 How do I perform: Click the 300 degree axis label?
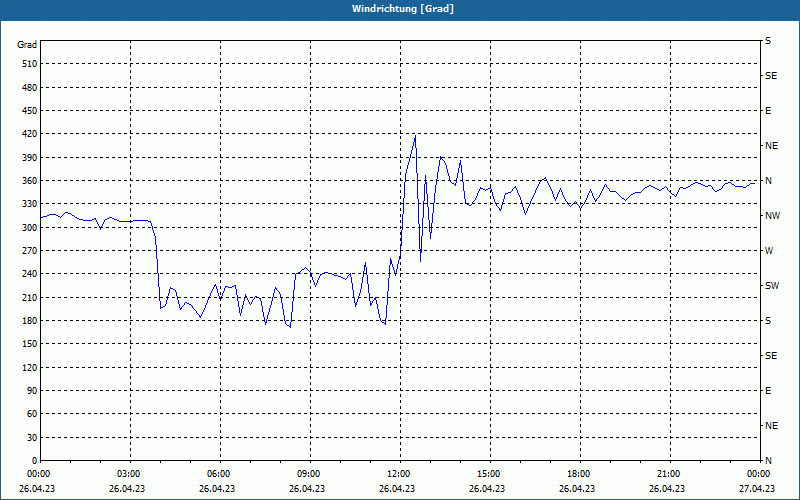(30, 228)
